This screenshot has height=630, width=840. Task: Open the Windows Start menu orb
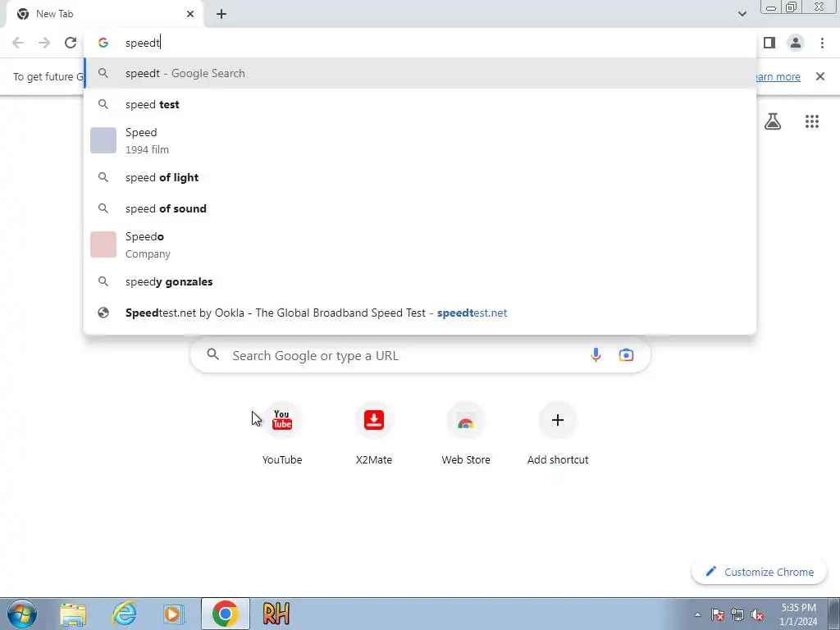coord(22,614)
